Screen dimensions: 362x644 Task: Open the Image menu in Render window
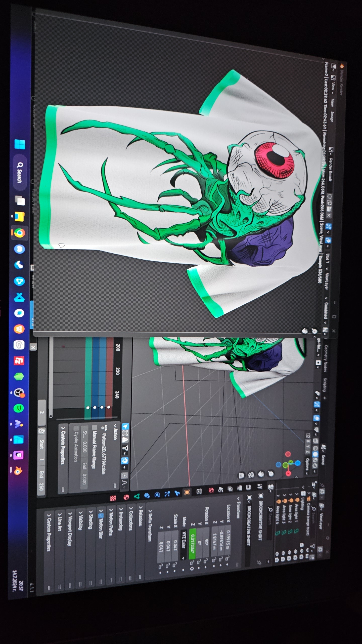pyautogui.click(x=331, y=117)
